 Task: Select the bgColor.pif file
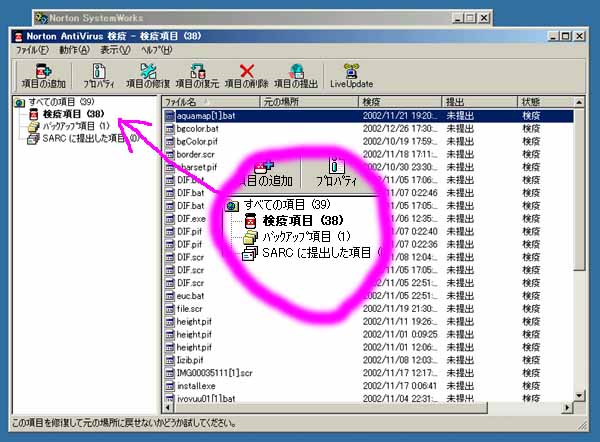[197, 142]
